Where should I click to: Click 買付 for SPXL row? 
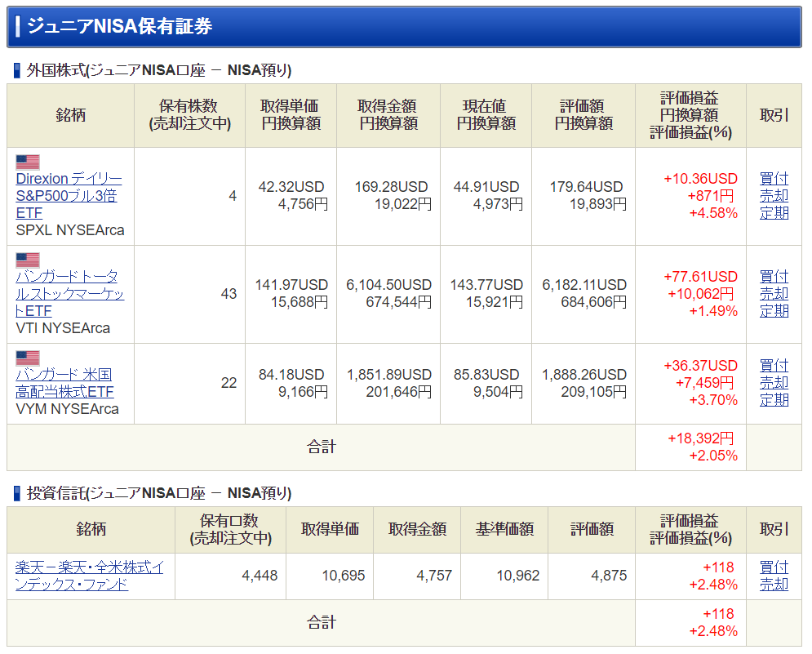click(774, 179)
